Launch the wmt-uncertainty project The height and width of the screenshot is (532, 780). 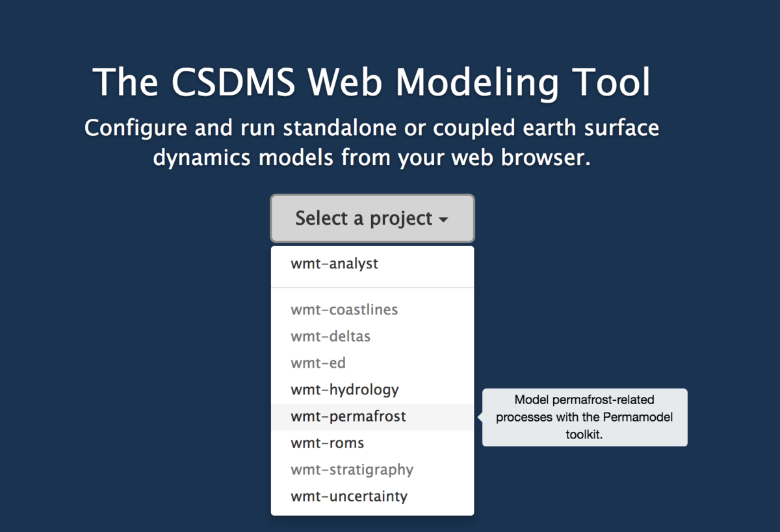click(349, 496)
